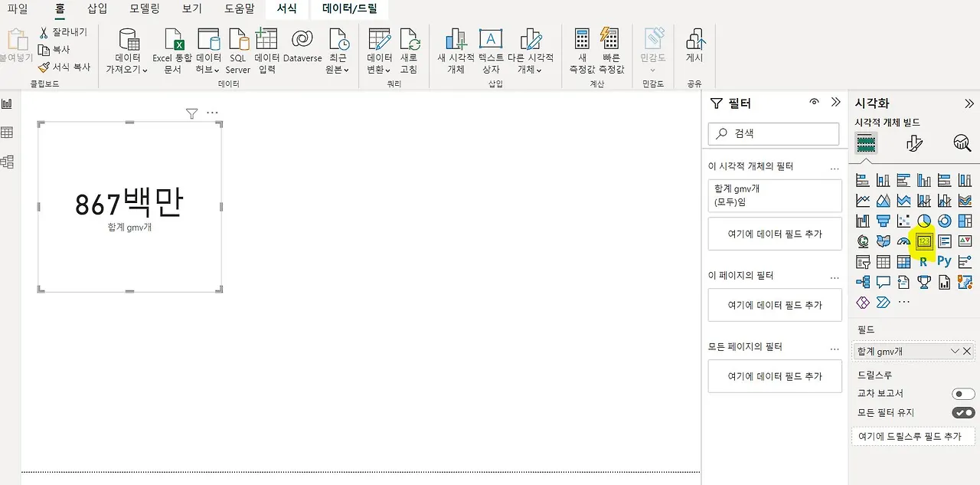
Task: Select the key influencers visual
Action: [965, 261]
